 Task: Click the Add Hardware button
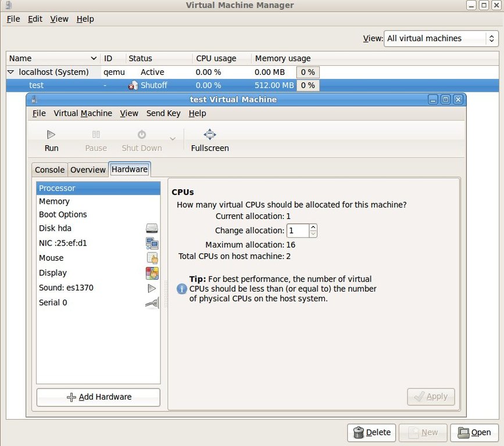[x=98, y=397]
